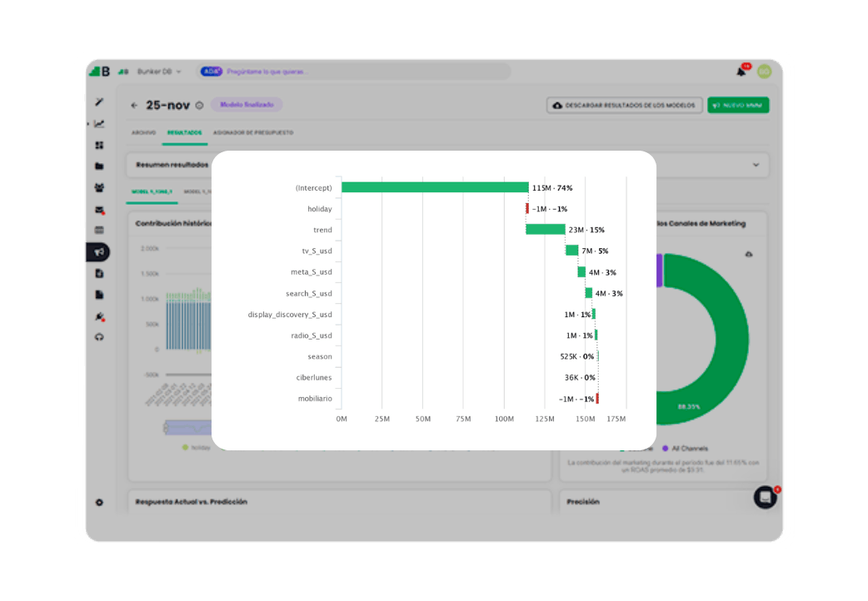Click the '115M · 74%' value label
This screenshot has height=601, width=868.
552,188
